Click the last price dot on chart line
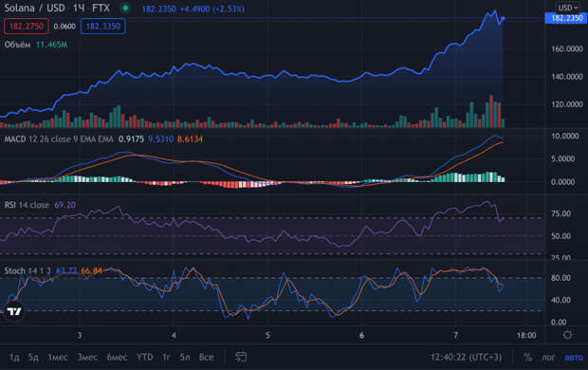 point(503,18)
